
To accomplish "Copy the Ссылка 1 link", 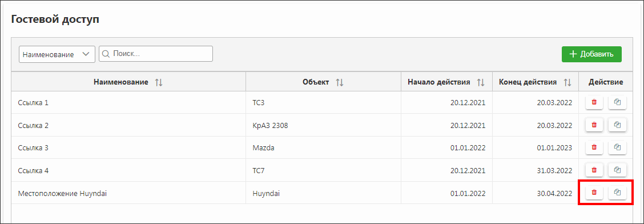I will (x=617, y=102).
